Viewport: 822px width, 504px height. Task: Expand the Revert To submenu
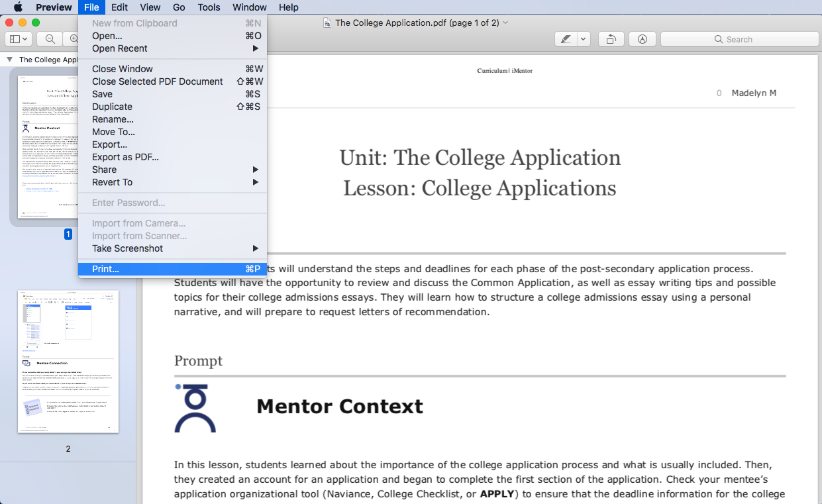pos(172,182)
